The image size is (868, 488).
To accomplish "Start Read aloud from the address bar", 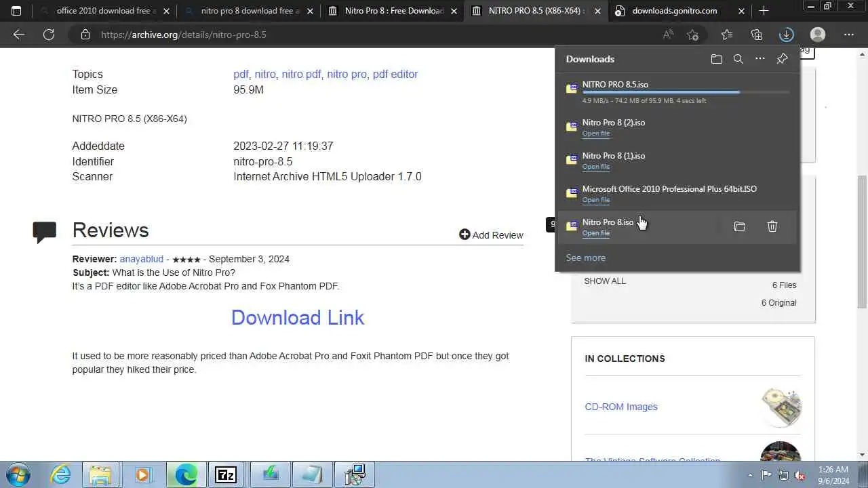I will point(669,35).
